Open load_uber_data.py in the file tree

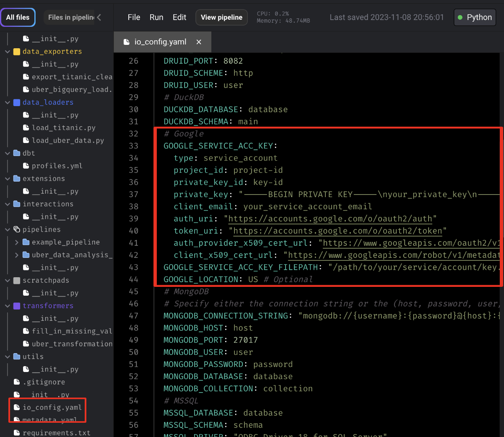68,140
